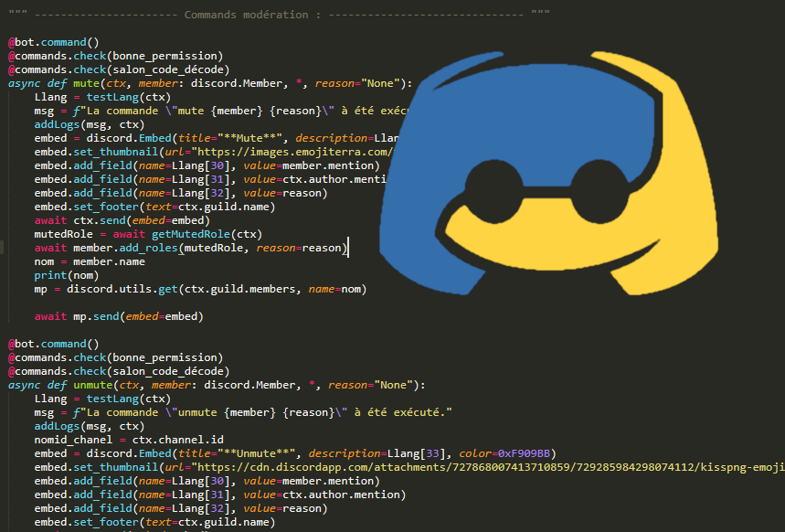This screenshot has height=532, width=785.
Task: Click the "await ctx.send(embed=embed)" line
Action: pyautogui.click(x=122, y=220)
